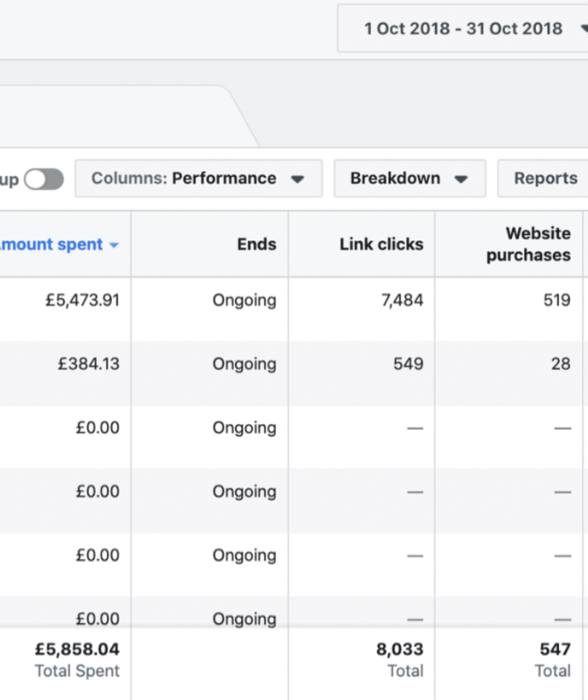Screen dimensions: 588x700
Task: Click the sort arrow beside Amount spent
Action: click(115, 245)
